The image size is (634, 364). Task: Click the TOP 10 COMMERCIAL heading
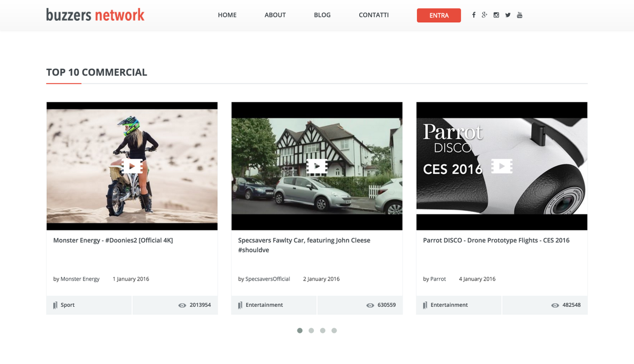97,72
